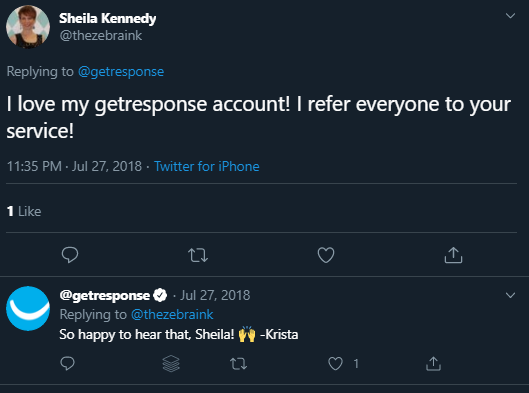Viewport: 529px width, 393px height.
Task: Like Sheila Kennedy's tweet with heart icon
Action: click(x=326, y=255)
